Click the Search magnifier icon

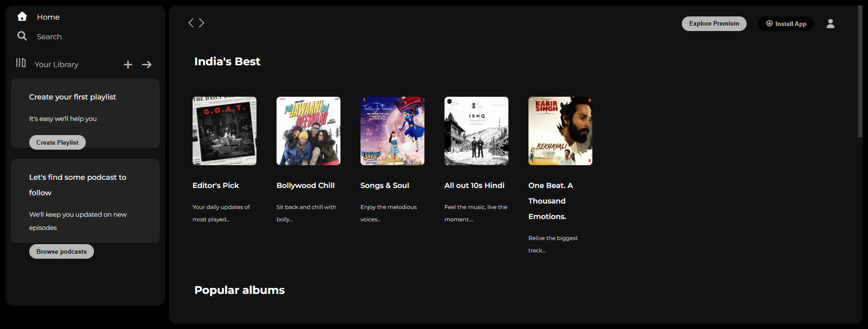point(22,36)
